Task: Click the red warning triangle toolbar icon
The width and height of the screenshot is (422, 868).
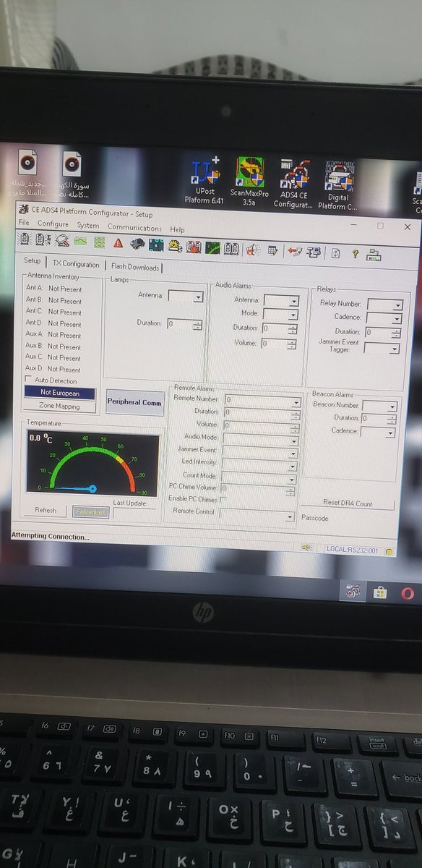Action: point(118,243)
